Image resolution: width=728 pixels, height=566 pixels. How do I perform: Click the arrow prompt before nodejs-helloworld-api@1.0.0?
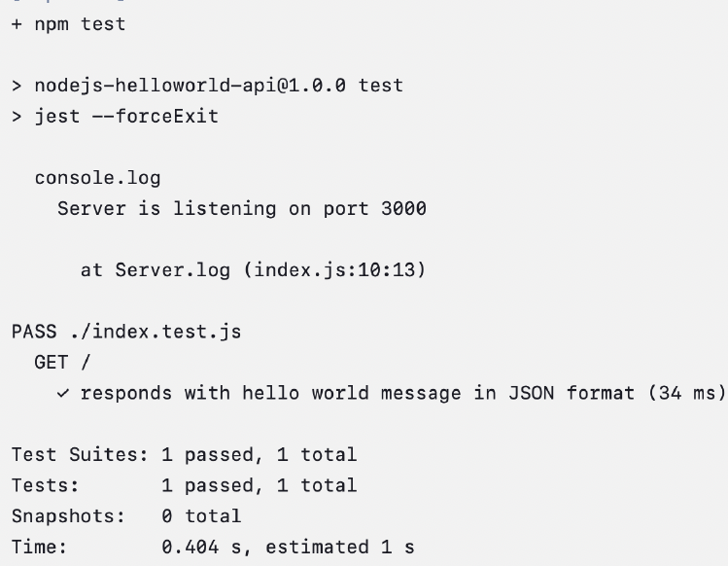click(17, 86)
